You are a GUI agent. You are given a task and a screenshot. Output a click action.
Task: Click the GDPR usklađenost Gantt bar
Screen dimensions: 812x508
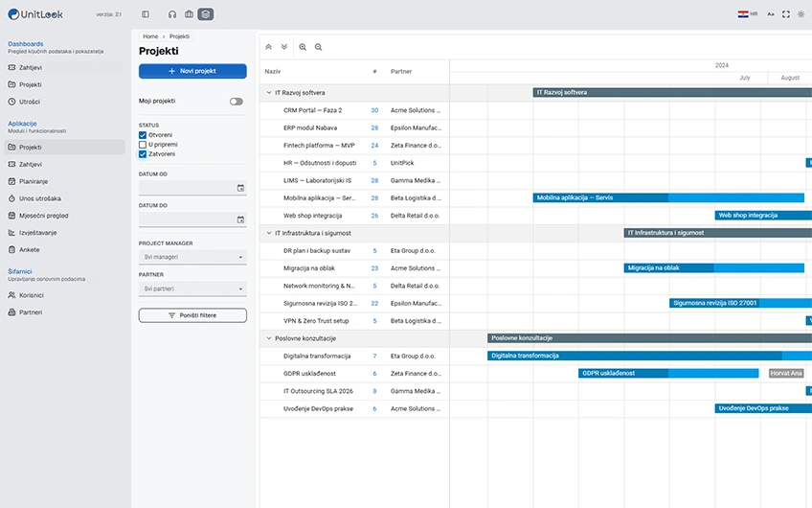pos(668,373)
